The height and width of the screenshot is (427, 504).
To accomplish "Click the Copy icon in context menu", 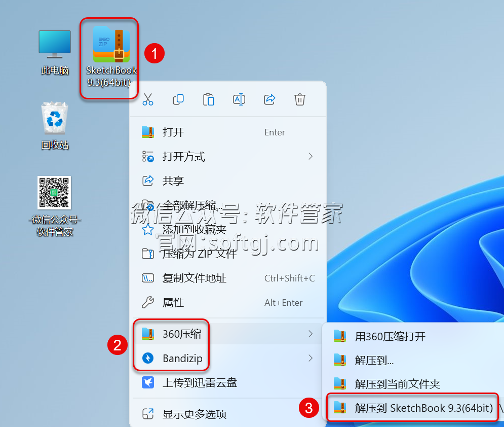I will tap(178, 99).
